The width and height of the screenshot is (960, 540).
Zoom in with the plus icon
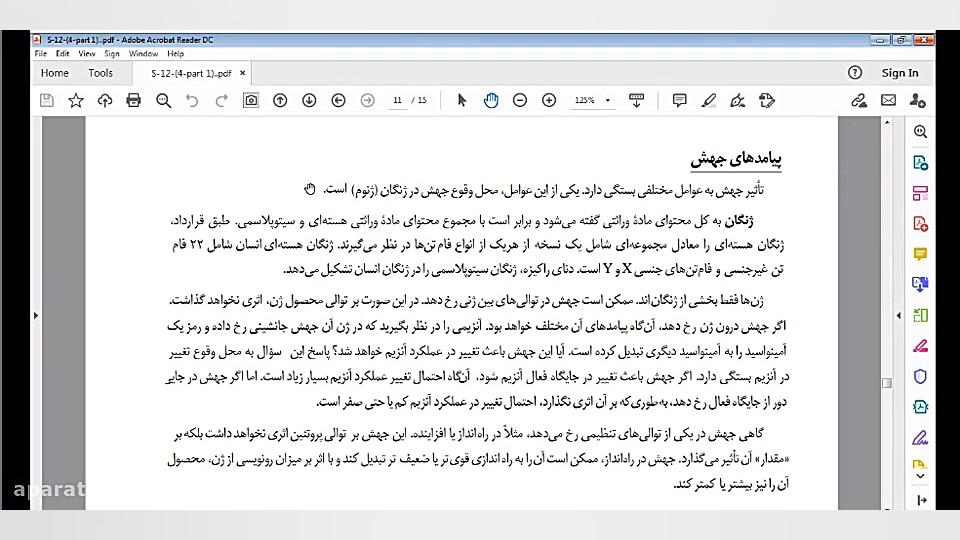549,100
